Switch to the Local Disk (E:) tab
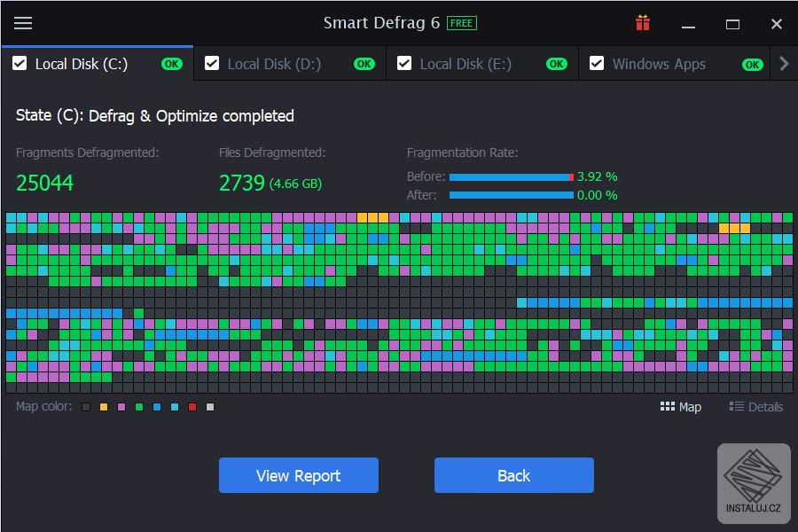The height and width of the screenshot is (532, 798). (x=482, y=64)
